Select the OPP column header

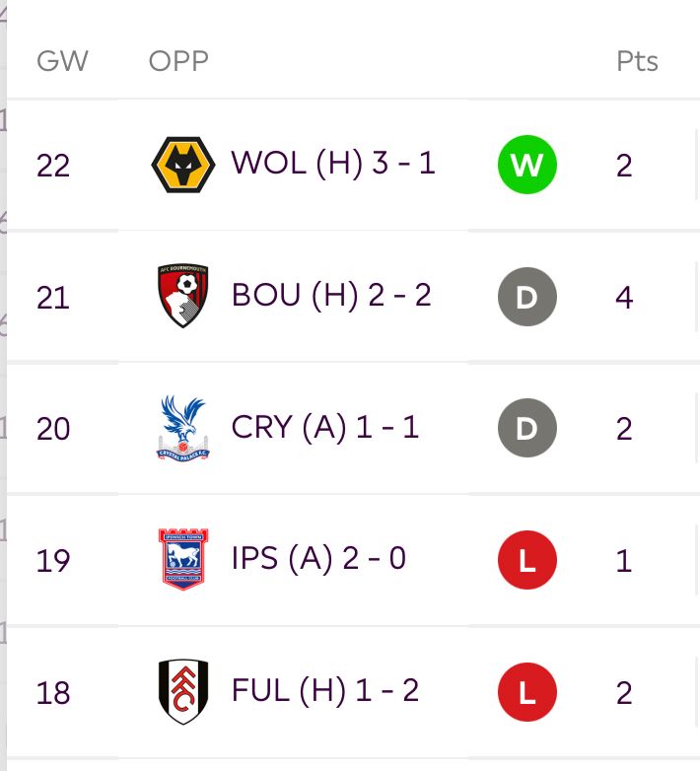click(178, 61)
